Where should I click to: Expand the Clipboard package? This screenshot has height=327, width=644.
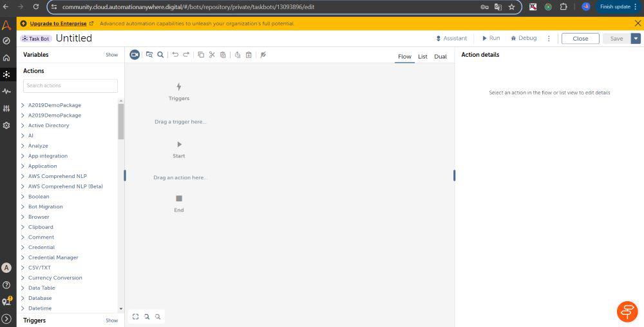click(23, 227)
